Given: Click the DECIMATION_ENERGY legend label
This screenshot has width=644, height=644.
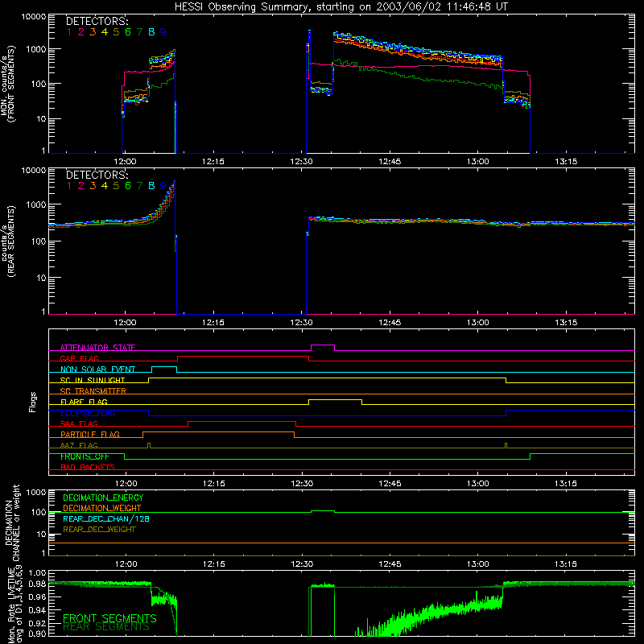Looking at the screenshot, I should click(103, 497).
